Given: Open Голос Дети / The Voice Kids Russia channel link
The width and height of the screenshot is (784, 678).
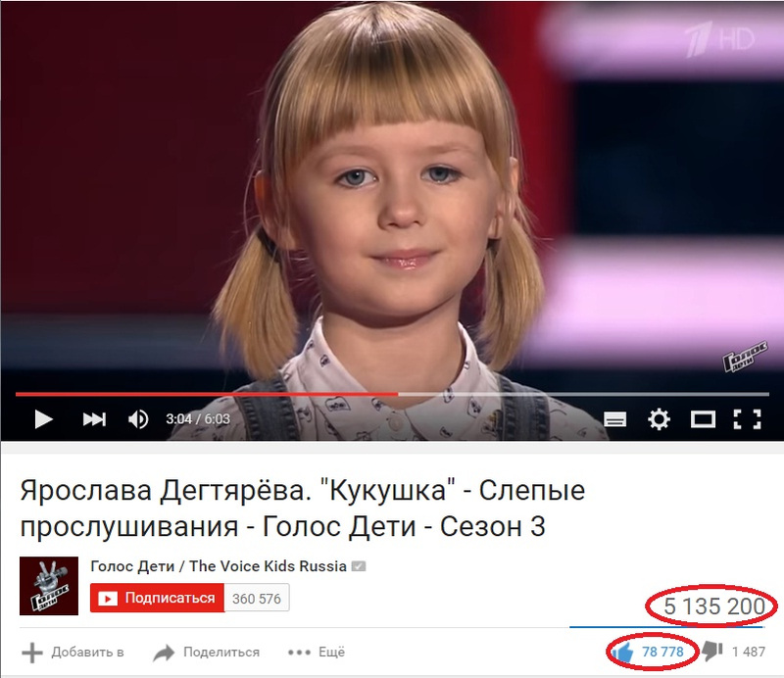Looking at the screenshot, I should tap(219, 566).
